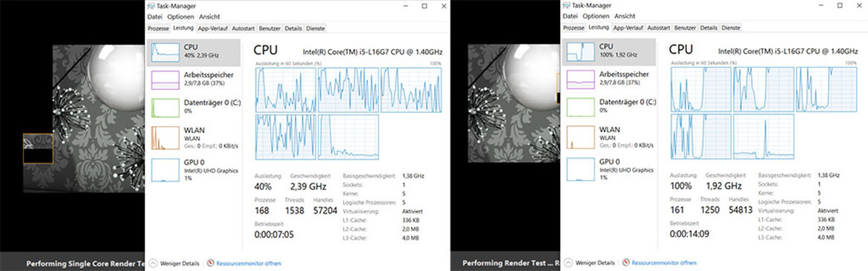Switch to Prozesse tab in right Task-Manager
This screenshot has height=271, width=868.
pos(574,27)
